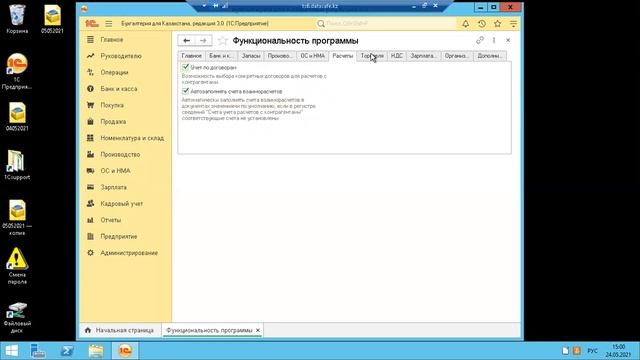The image size is (640, 360).
Task: Open the taskbar clock showing 15:00
Action: pos(618,351)
